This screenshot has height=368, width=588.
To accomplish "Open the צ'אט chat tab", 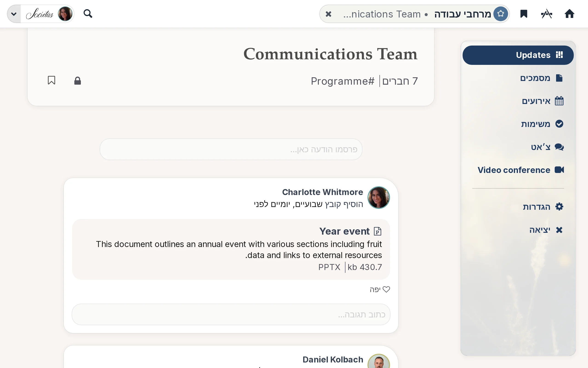I will [518, 147].
